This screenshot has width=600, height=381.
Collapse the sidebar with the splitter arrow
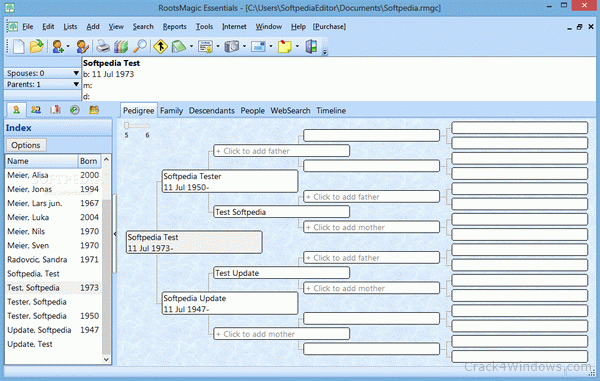115,233
